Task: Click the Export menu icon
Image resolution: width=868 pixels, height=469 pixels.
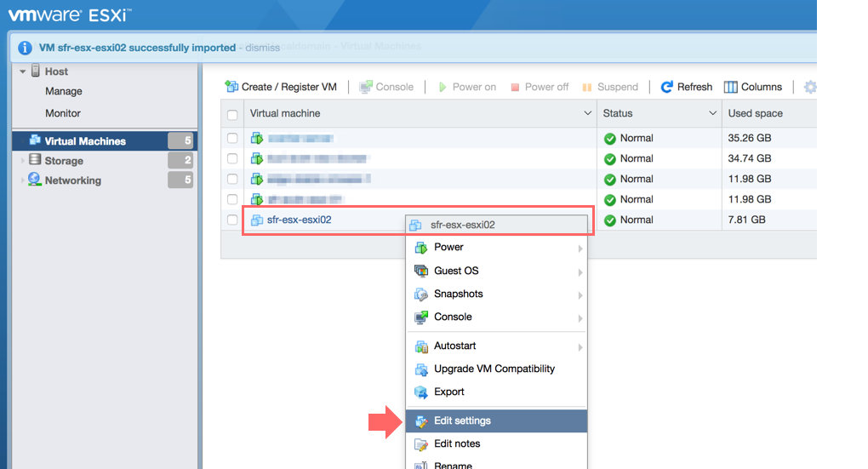Action: 421,392
